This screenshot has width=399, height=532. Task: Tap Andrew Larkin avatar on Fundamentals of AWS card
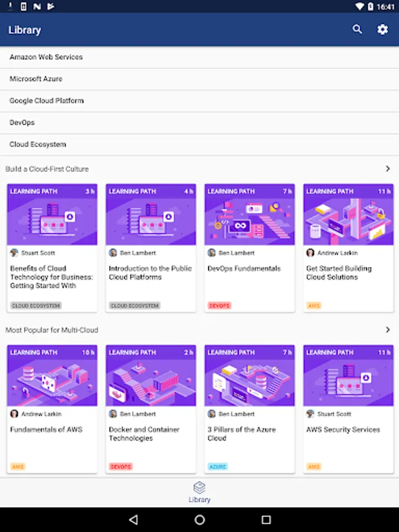[14, 414]
